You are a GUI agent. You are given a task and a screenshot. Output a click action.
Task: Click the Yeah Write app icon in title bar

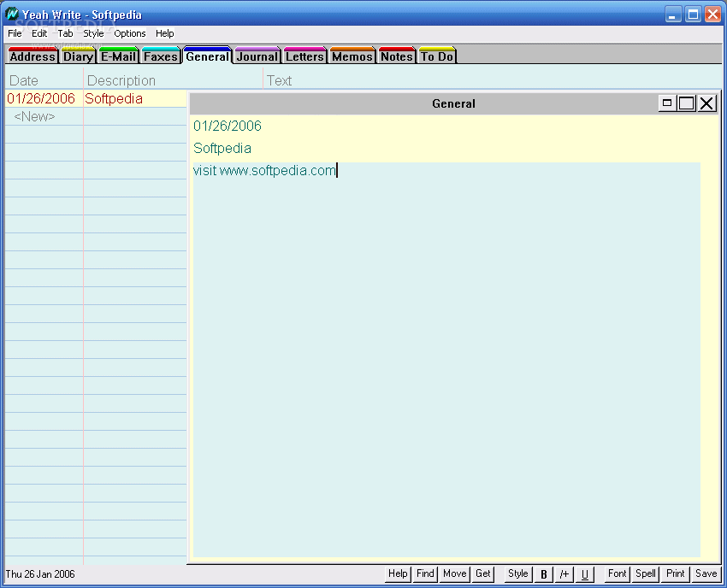click(x=12, y=14)
